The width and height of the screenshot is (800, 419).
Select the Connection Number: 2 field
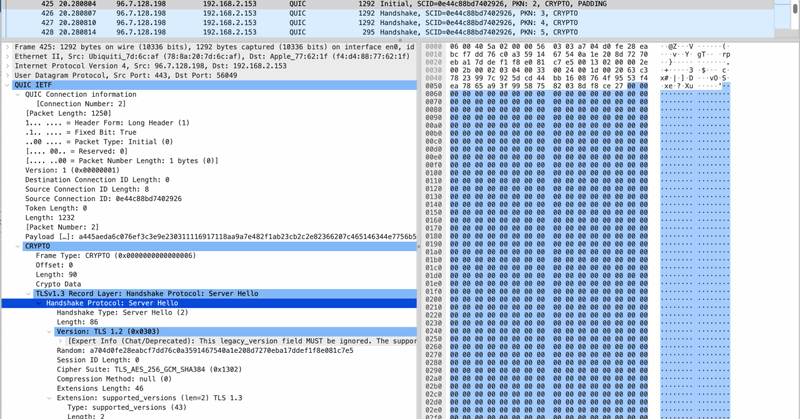[x=81, y=104]
